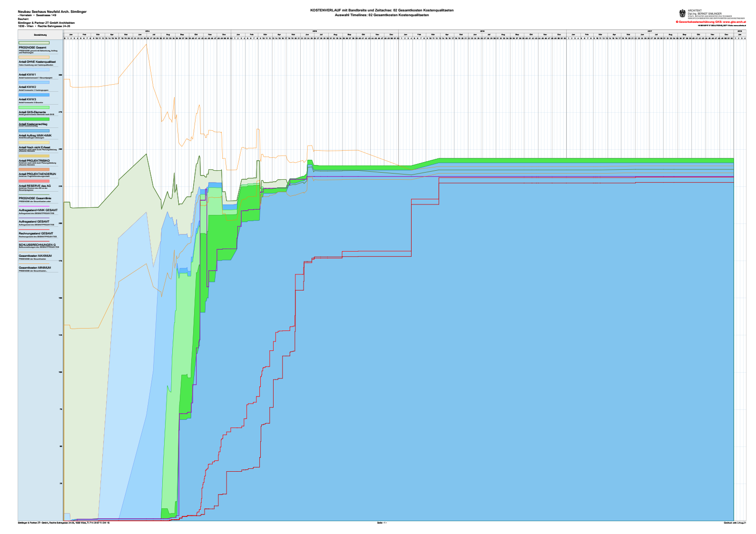Click the Bezeichnung column header

click(x=40, y=35)
